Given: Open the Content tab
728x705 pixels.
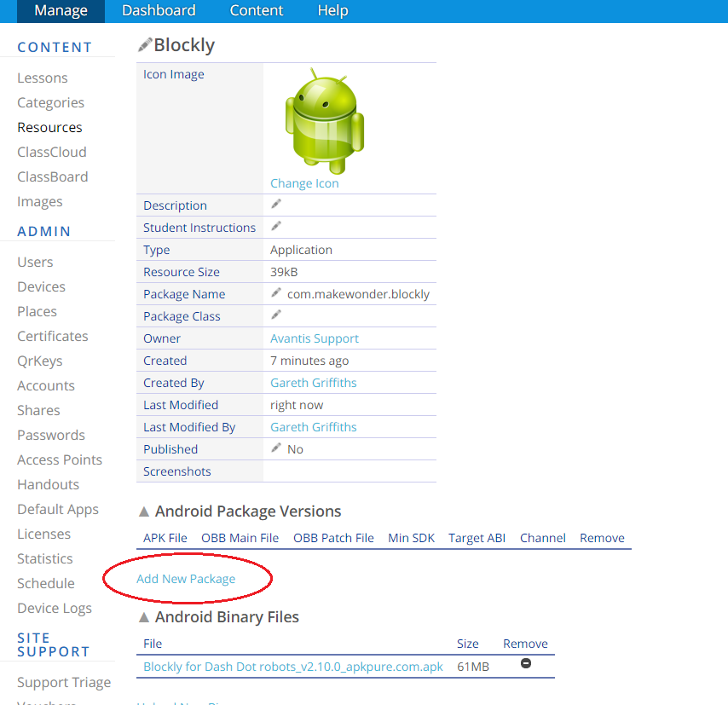Looking at the screenshot, I should pos(257,11).
